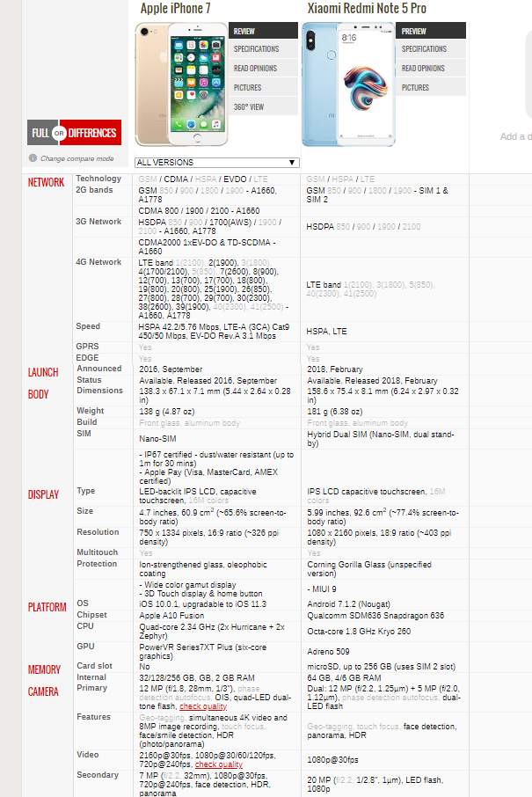Click the Resolution spec label
Image resolution: width=532 pixels, height=797 pixels.
(98, 531)
